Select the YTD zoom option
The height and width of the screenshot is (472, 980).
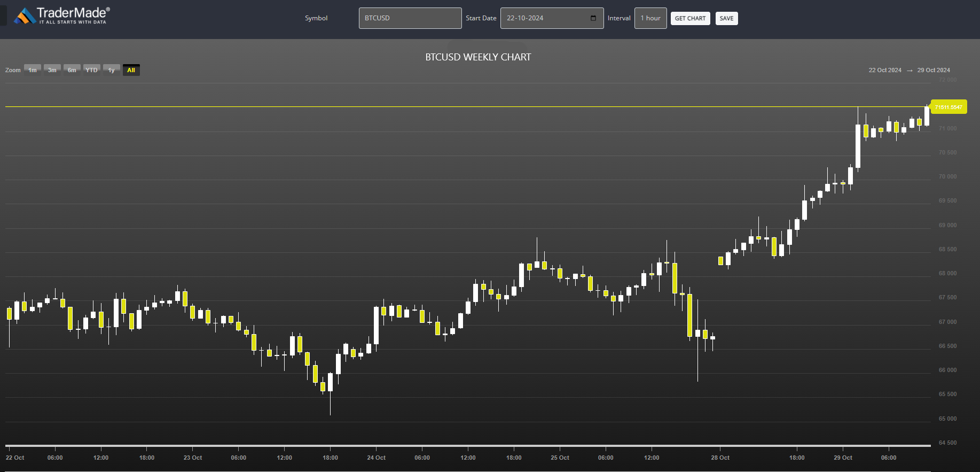[x=92, y=70]
